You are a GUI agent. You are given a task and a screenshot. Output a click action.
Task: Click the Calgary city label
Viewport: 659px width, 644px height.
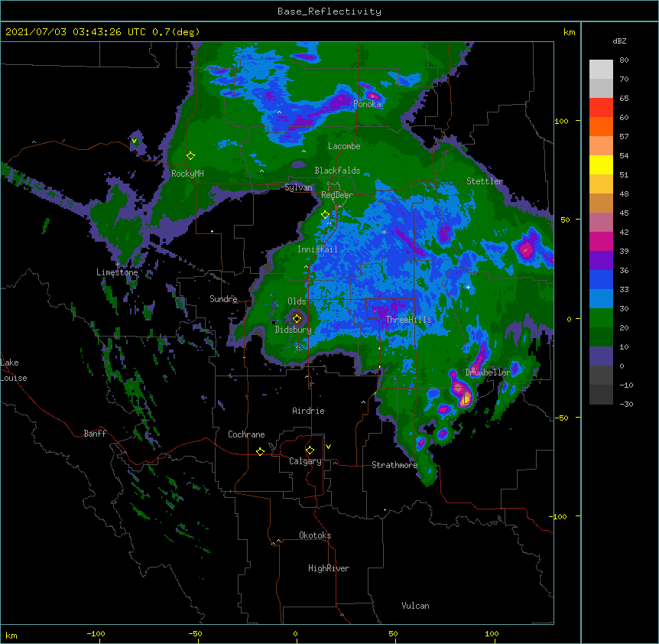point(305,461)
